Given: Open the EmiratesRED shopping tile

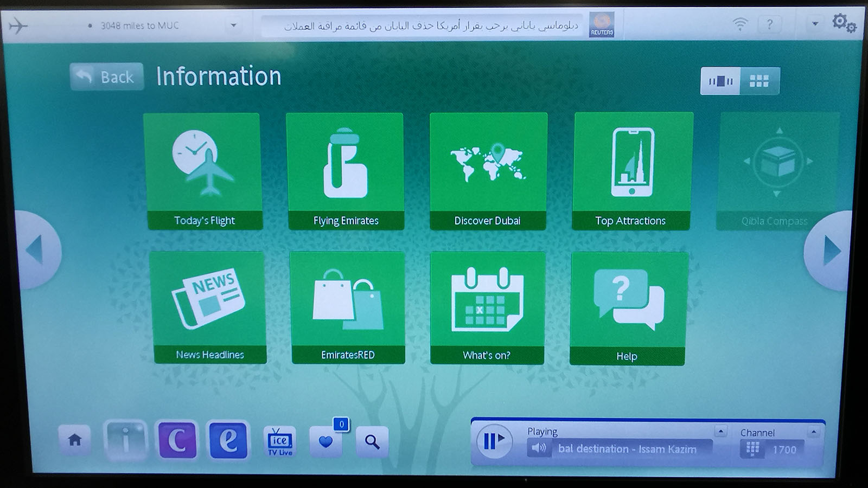Looking at the screenshot, I should pos(347,307).
